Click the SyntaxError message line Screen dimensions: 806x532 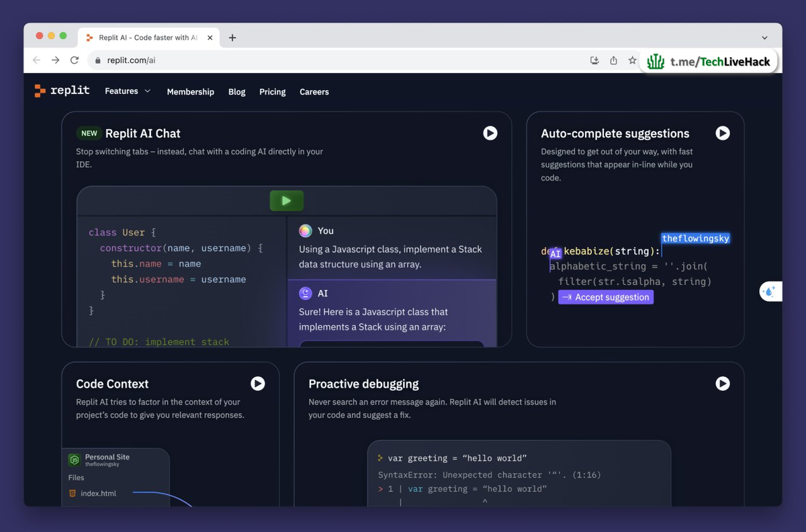(490, 475)
